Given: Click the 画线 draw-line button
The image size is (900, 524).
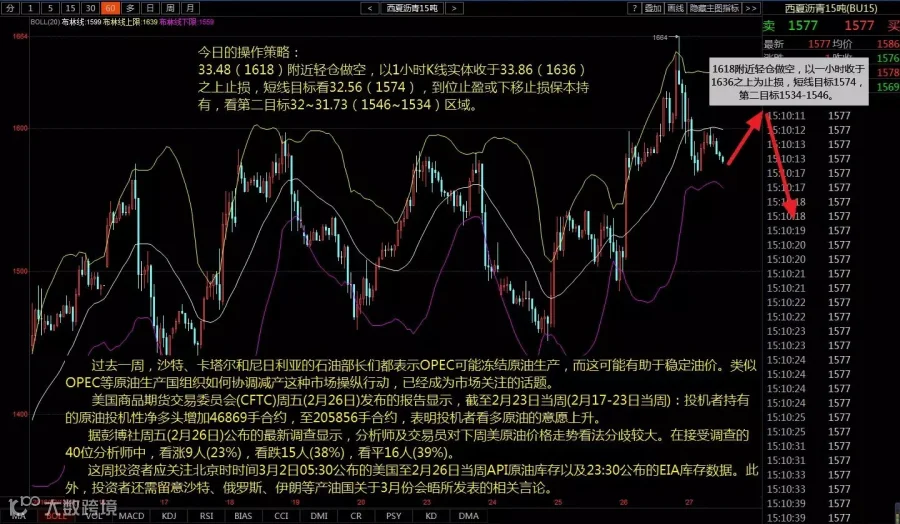Looking at the screenshot, I should coord(676,8).
